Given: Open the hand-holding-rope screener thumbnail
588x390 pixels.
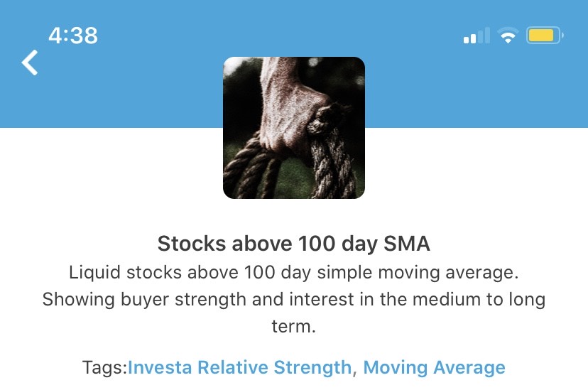Looking at the screenshot, I should (294, 127).
